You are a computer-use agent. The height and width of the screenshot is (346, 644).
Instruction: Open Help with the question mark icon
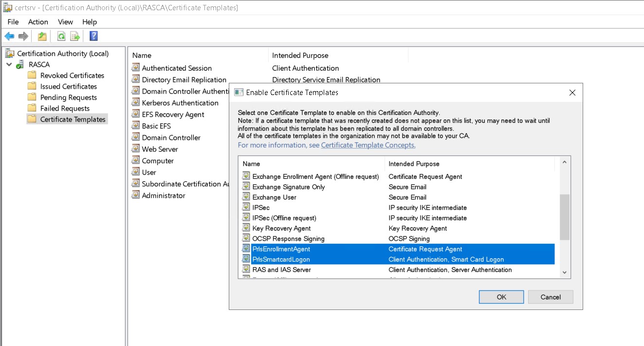pyautogui.click(x=93, y=36)
